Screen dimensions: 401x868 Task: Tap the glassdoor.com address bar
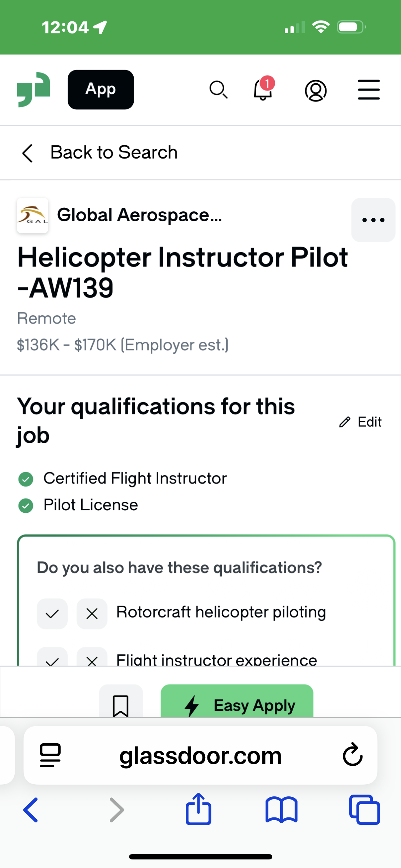(x=200, y=755)
